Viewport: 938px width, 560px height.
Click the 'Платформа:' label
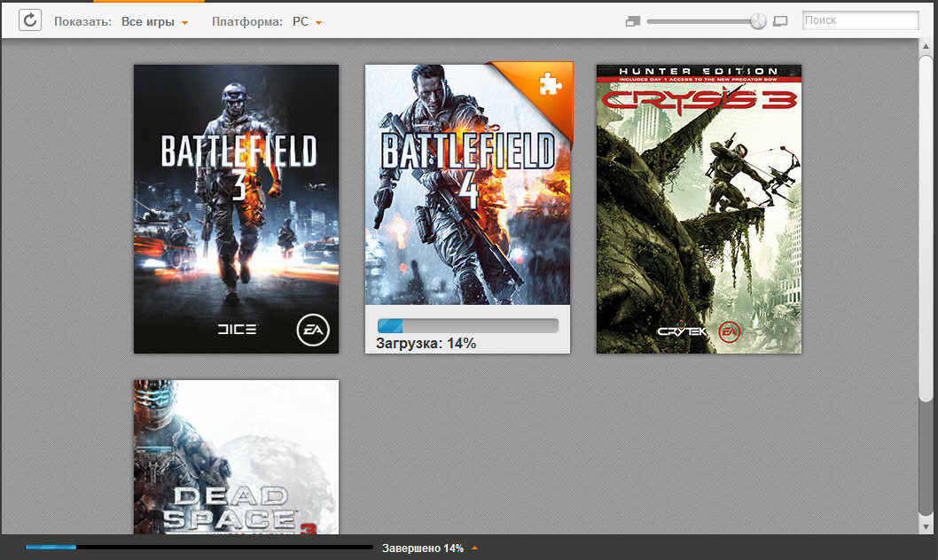click(x=247, y=22)
